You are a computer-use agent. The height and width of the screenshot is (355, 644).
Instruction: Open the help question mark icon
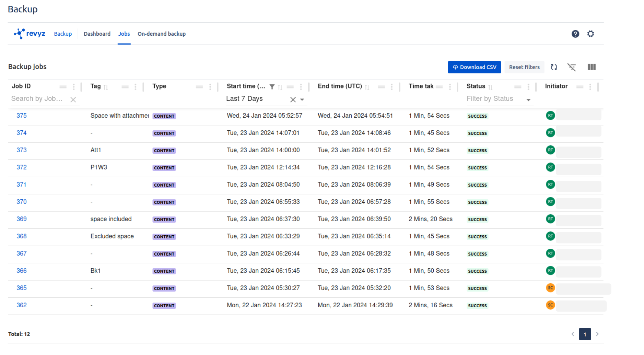pyautogui.click(x=575, y=34)
